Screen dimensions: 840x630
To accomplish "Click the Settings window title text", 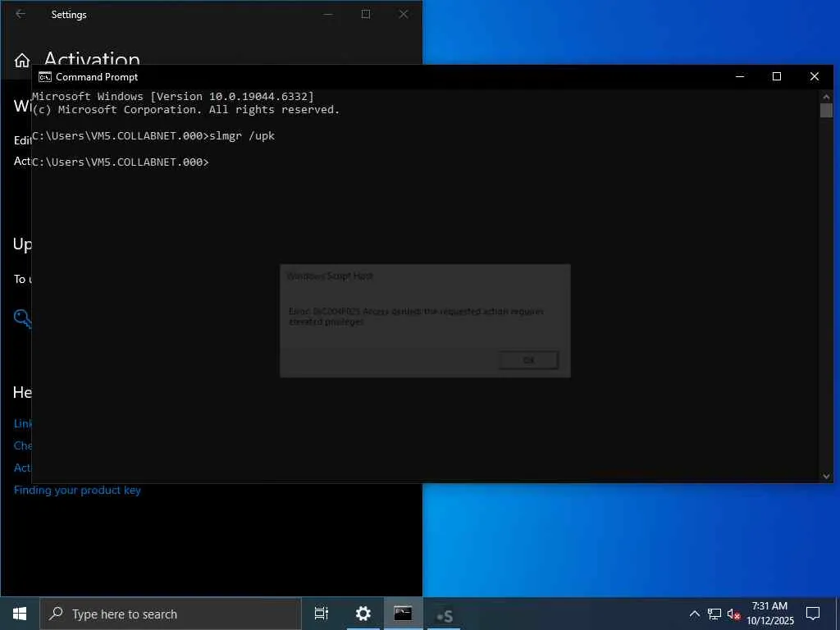I will pos(69,15).
